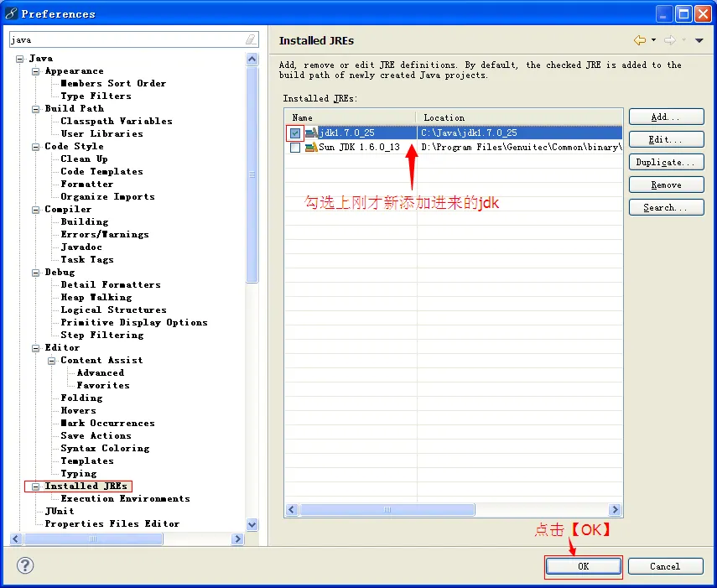717x588 pixels.
Task: Click tree scrollbar up arrow
Action: pyautogui.click(x=252, y=59)
